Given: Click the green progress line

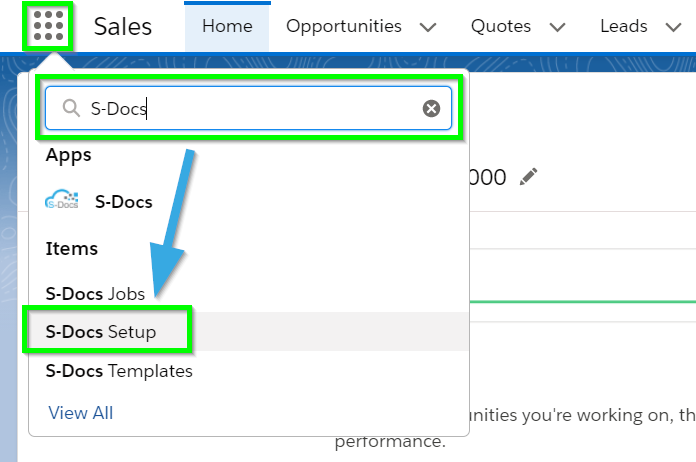Looking at the screenshot, I should point(582,302).
